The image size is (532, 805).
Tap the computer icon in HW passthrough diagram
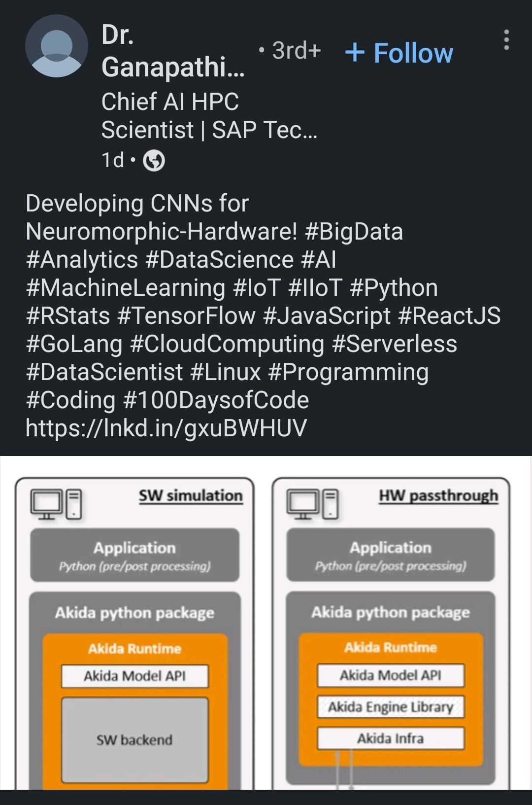(313, 504)
